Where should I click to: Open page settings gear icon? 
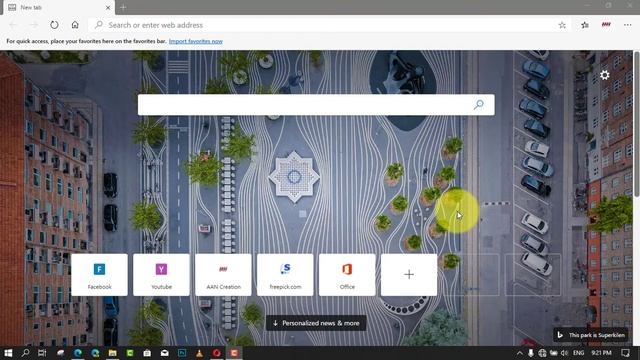tap(604, 75)
